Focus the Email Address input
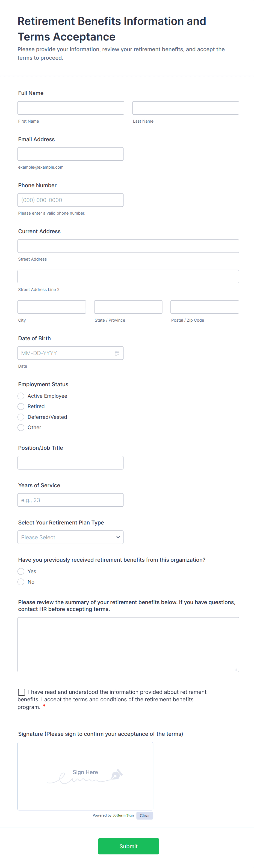This screenshot has height=868, width=254. pos(70,154)
